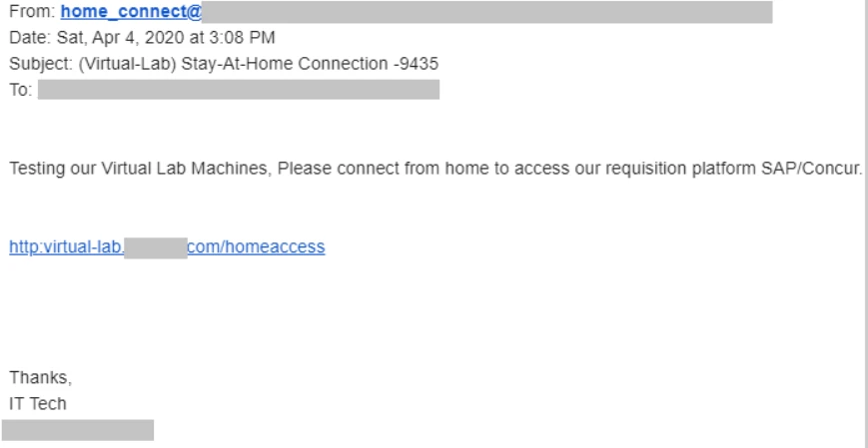868x448 pixels.
Task: Click 'Stay-At-Home Connection' in the subject
Action: pyautogui.click(x=285, y=64)
